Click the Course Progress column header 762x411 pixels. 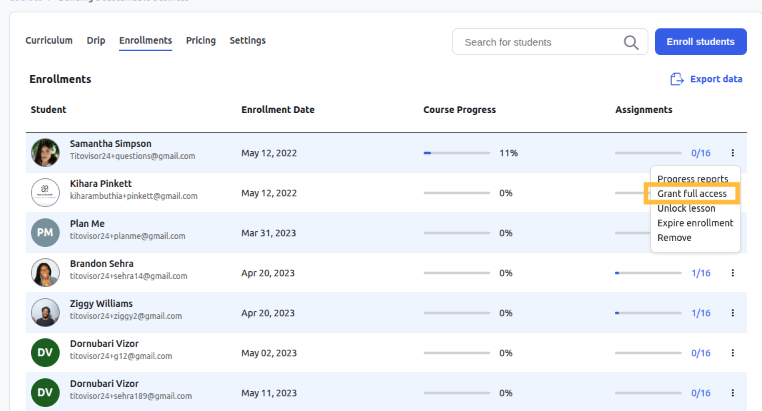(459, 110)
